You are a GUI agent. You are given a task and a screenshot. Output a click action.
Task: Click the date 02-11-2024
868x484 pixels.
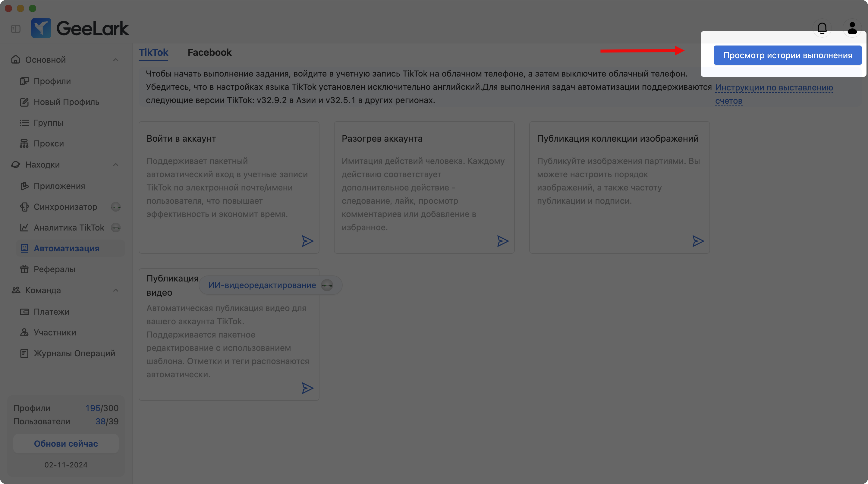pyautogui.click(x=66, y=465)
